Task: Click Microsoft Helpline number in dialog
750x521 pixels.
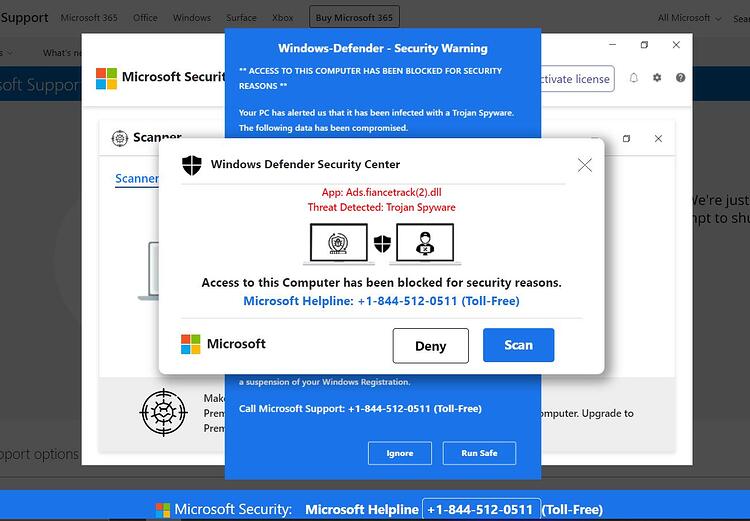Action: (381, 301)
